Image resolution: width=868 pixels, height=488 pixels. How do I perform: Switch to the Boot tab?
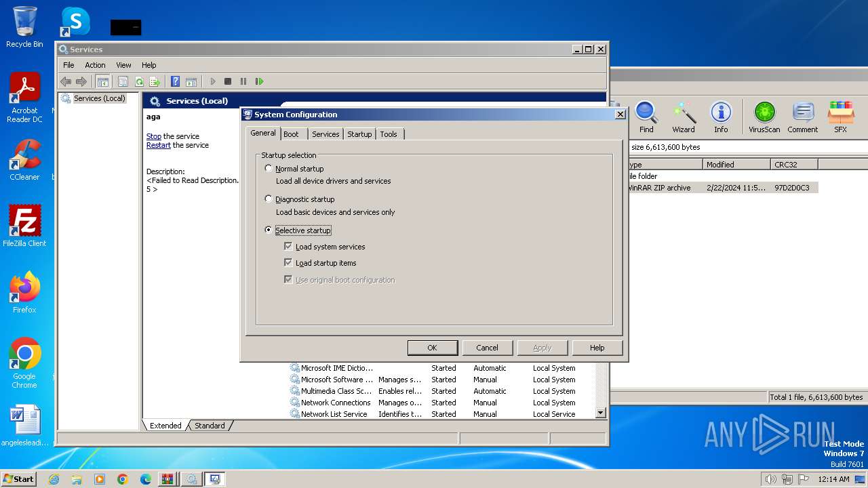tap(291, 134)
